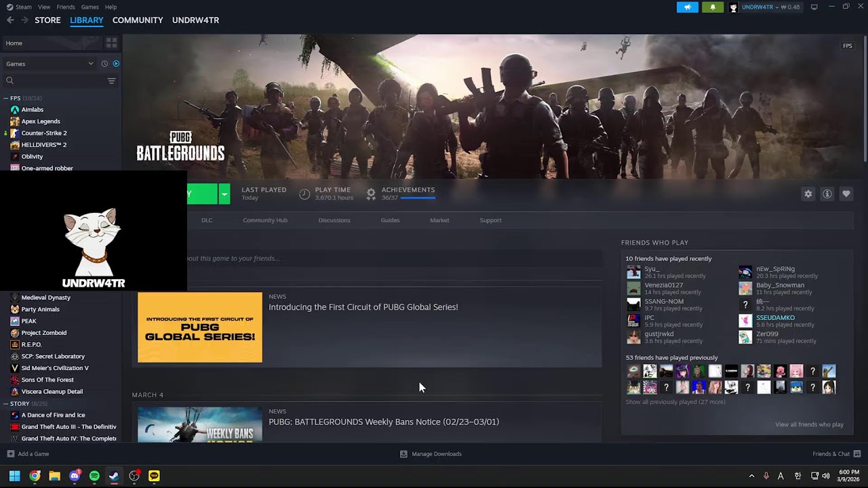Open friend SSEUDAMKO's profile
This screenshot has height=488, width=868.
click(x=775, y=318)
